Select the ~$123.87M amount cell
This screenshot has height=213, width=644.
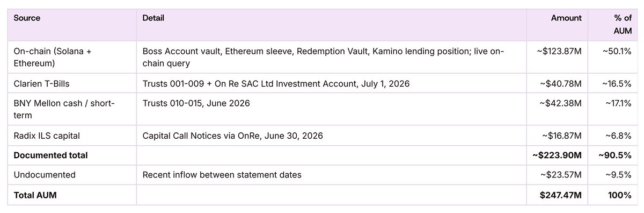click(x=558, y=57)
